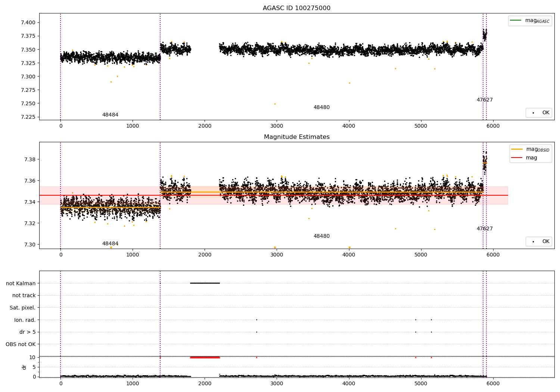
Task: Click the 'dr > 5' axis label
Action: click(x=28, y=332)
